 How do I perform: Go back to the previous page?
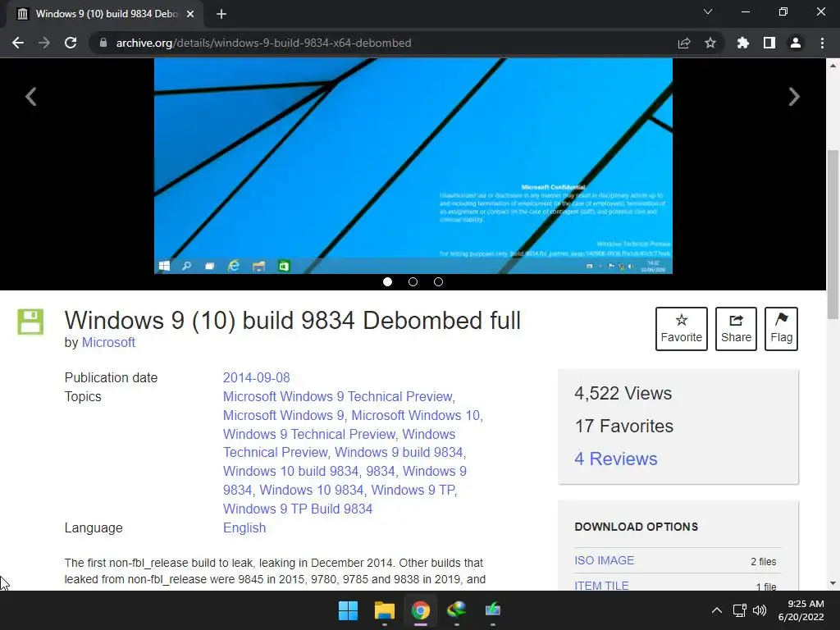(18, 43)
